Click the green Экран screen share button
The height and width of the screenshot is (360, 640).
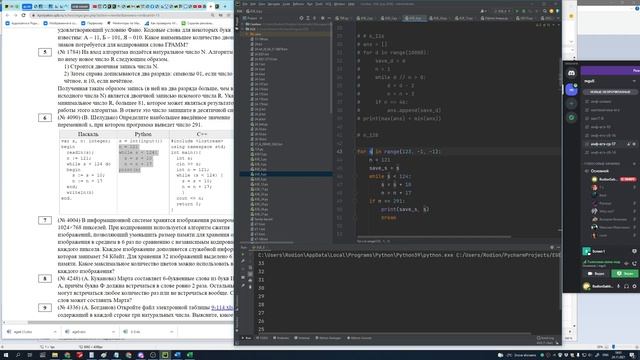(624, 273)
